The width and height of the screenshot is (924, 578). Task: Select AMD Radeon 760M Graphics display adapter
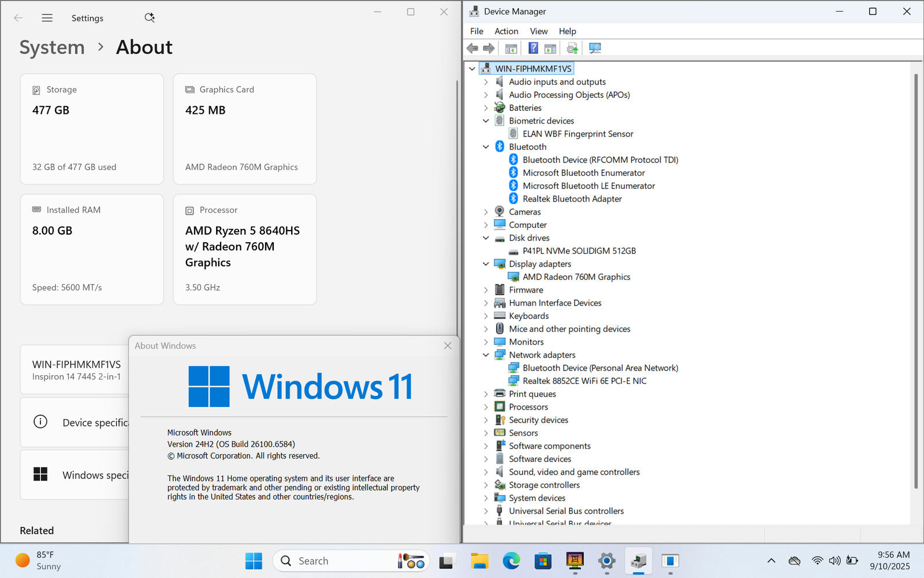point(576,277)
